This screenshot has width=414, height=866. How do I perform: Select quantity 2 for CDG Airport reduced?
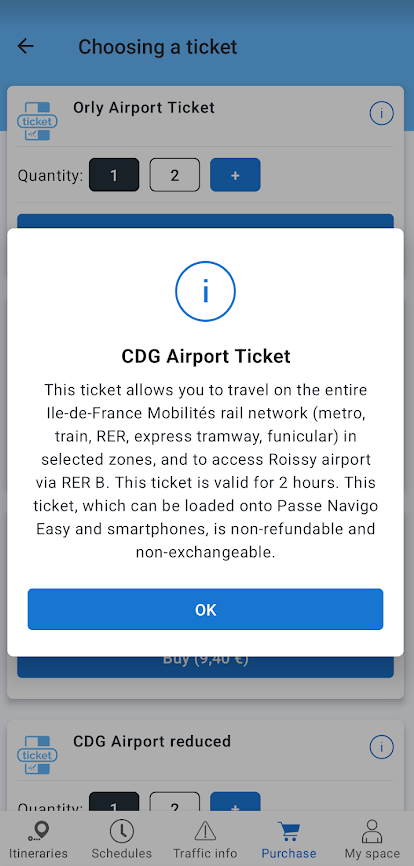pos(174,802)
